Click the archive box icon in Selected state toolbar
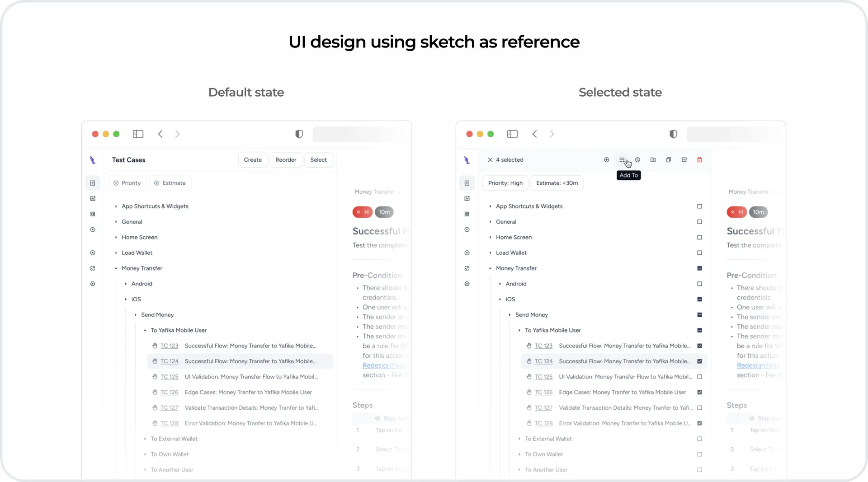The image size is (868, 482). (684, 160)
